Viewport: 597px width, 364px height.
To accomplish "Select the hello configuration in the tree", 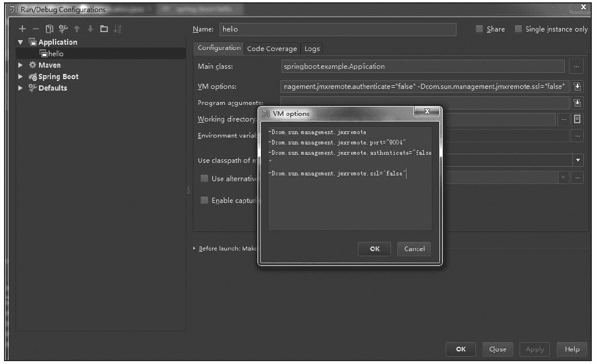I will pos(56,54).
